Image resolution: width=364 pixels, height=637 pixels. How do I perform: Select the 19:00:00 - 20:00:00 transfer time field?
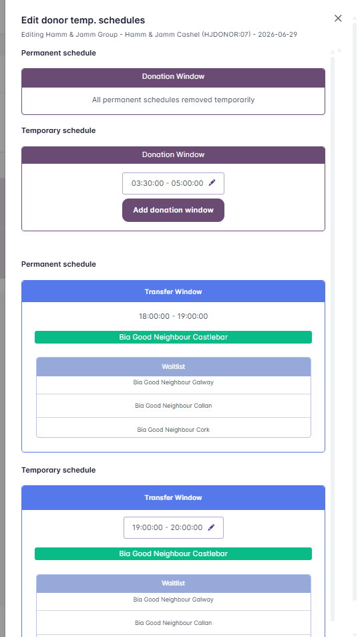click(x=174, y=528)
